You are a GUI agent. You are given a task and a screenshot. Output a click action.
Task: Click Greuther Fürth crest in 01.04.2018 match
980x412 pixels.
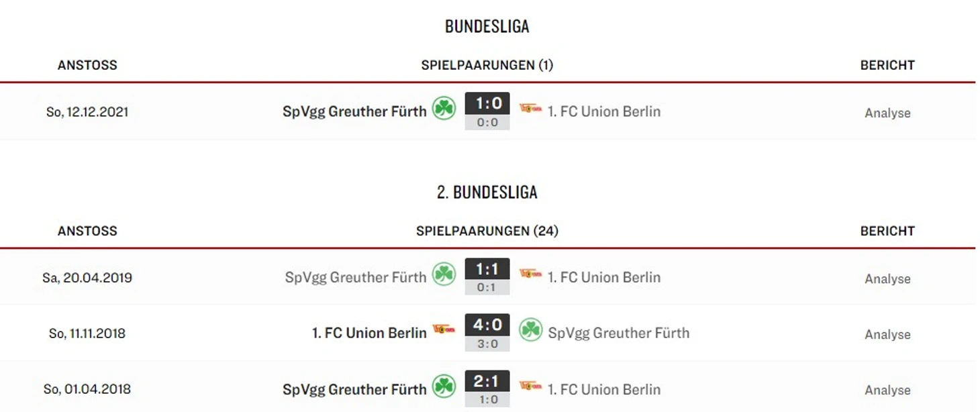coord(444,386)
